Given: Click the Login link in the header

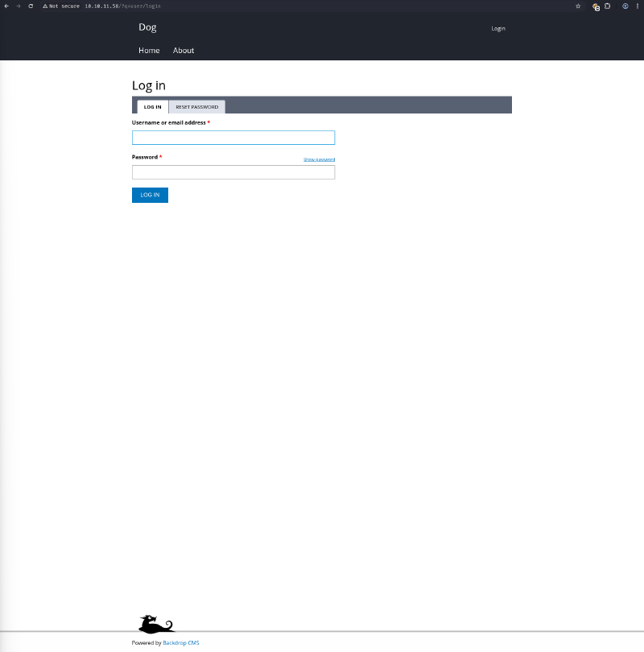Looking at the screenshot, I should click(497, 27).
